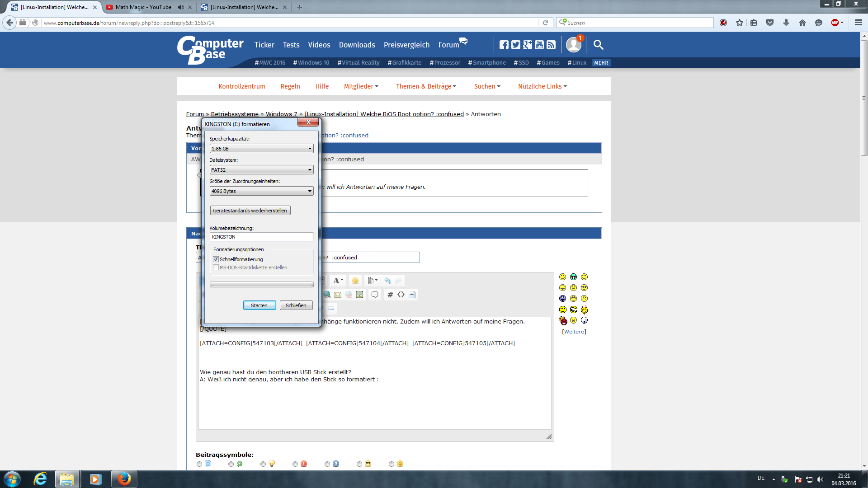Screen dimensions: 868x488
Task: Click the Starten button in format dialog
Action: coord(259,305)
